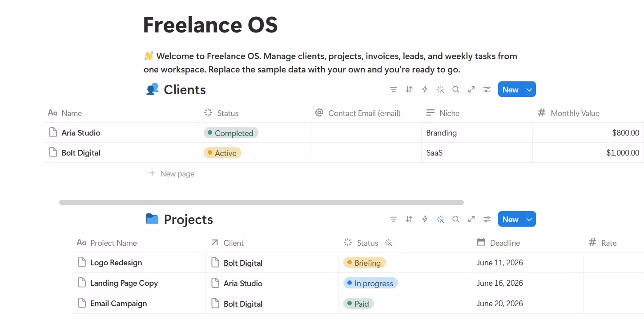Change In progress status tag
Viewport: 644px width, 320px height.
(x=370, y=283)
